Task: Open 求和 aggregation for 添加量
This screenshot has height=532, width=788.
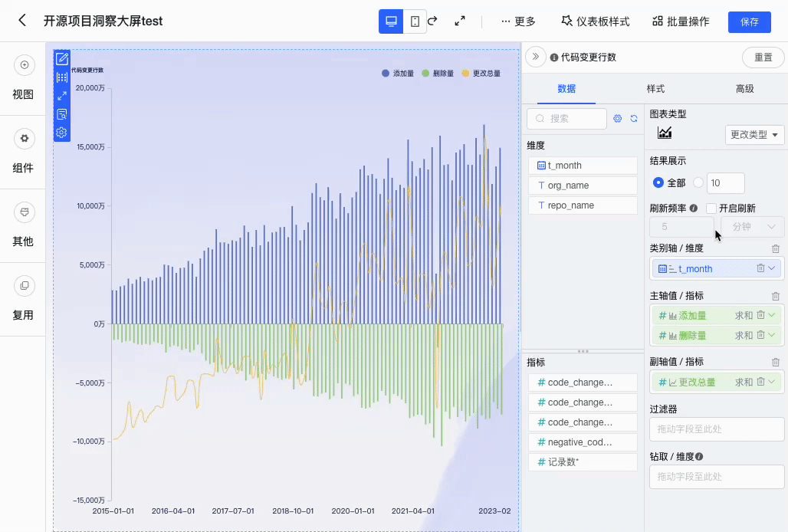Action: point(744,316)
